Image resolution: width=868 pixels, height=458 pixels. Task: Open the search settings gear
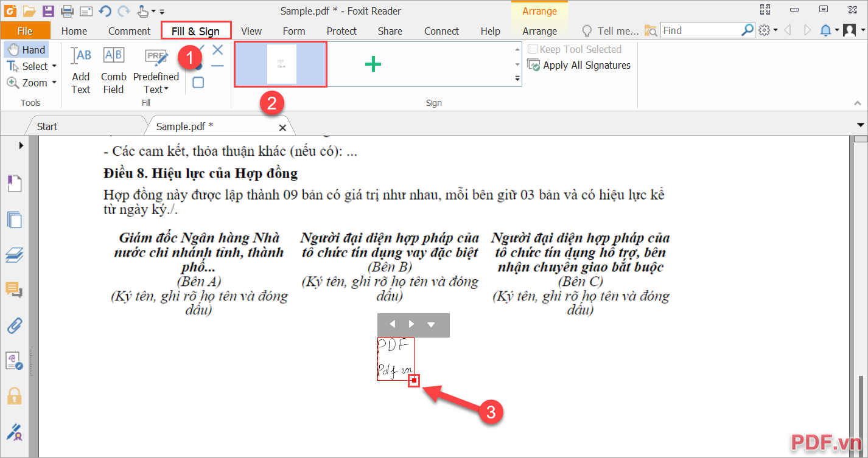coord(765,30)
